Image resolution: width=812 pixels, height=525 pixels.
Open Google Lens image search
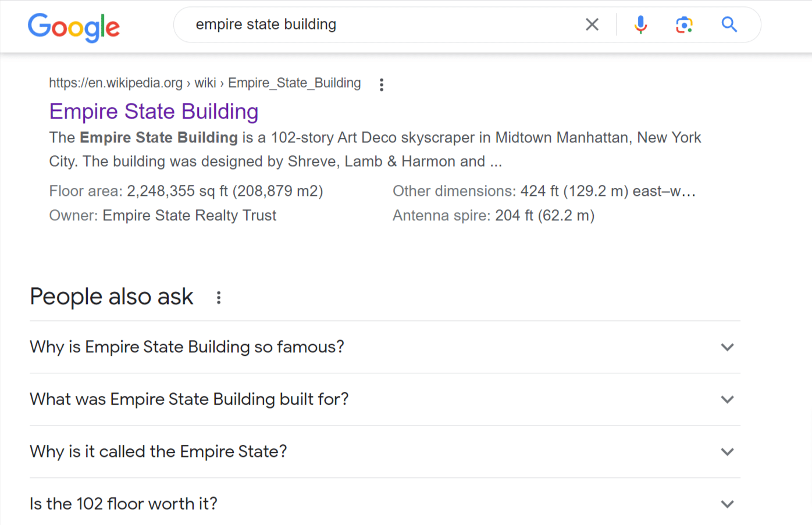(x=684, y=24)
